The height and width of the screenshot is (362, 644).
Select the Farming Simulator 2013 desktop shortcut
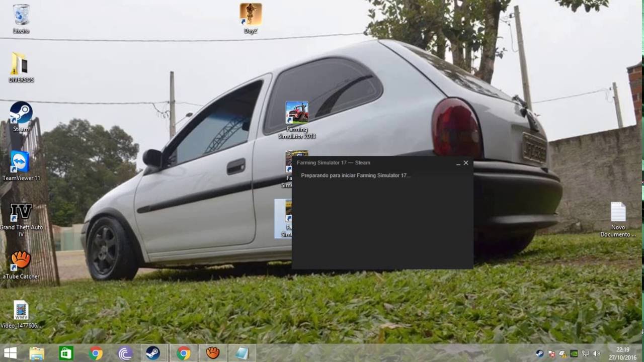tap(297, 120)
